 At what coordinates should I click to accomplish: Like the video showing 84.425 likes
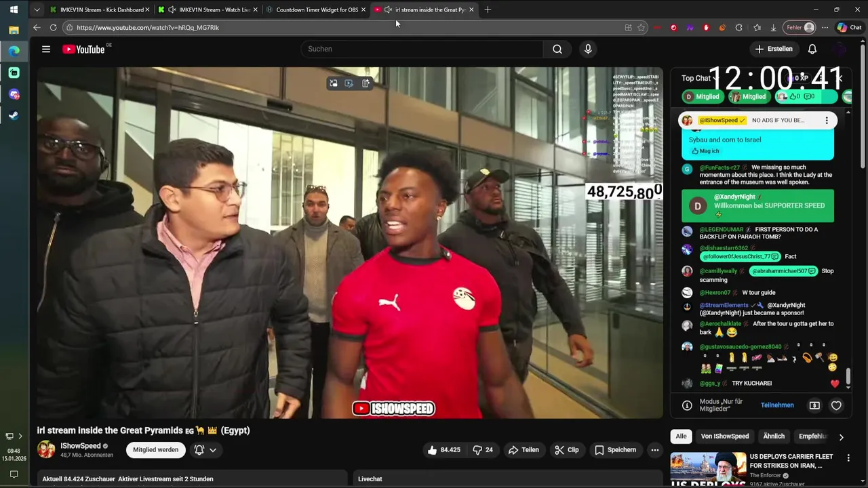click(x=443, y=450)
